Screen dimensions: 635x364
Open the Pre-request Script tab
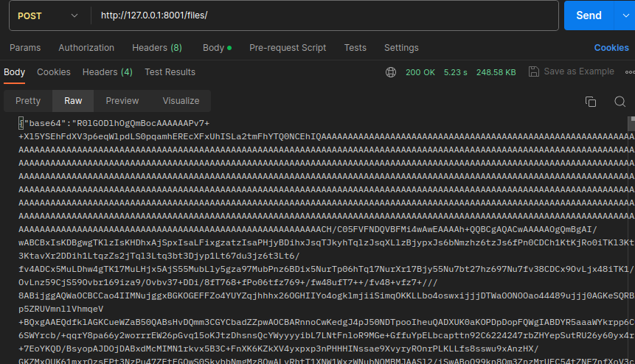(x=288, y=48)
